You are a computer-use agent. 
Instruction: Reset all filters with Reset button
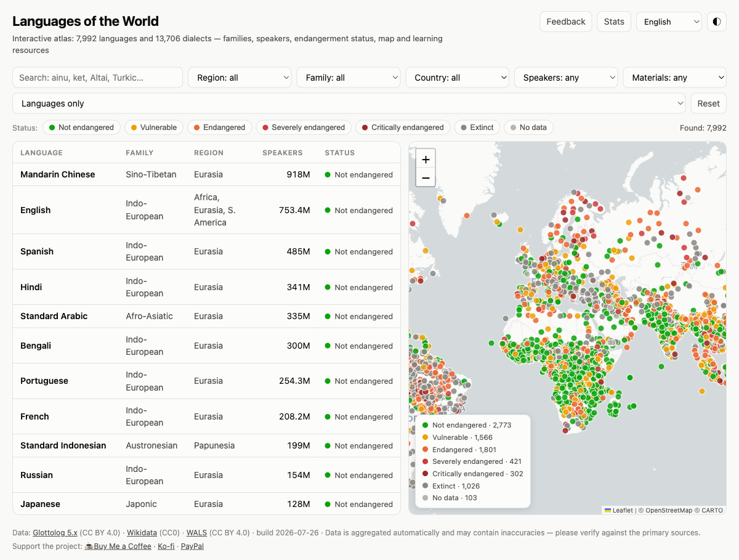709,103
